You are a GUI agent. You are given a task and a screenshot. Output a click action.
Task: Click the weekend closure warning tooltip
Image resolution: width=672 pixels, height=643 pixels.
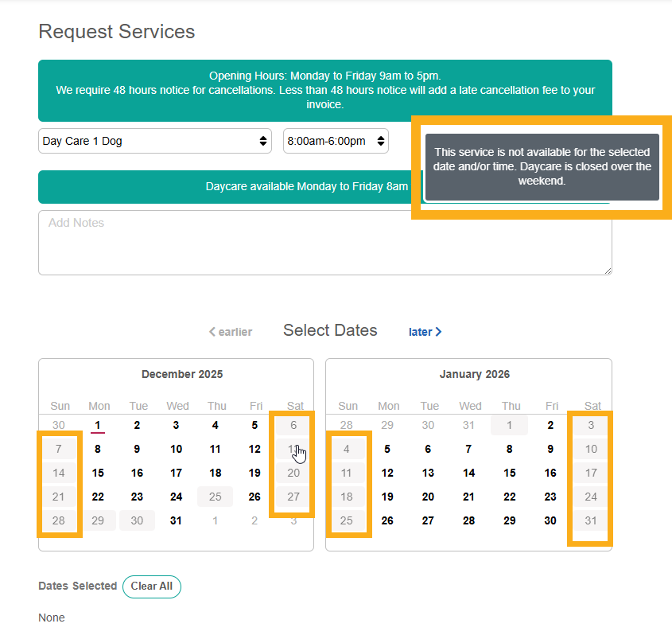tap(542, 166)
